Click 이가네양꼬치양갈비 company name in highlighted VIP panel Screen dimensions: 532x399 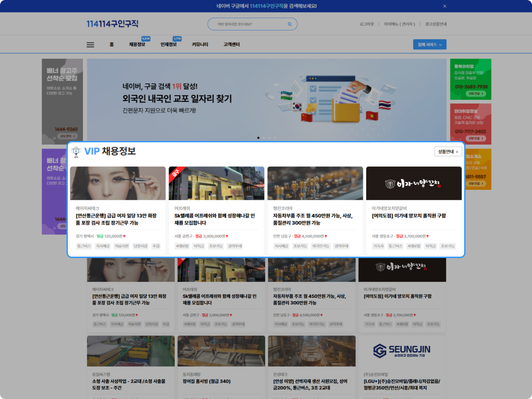(x=389, y=208)
